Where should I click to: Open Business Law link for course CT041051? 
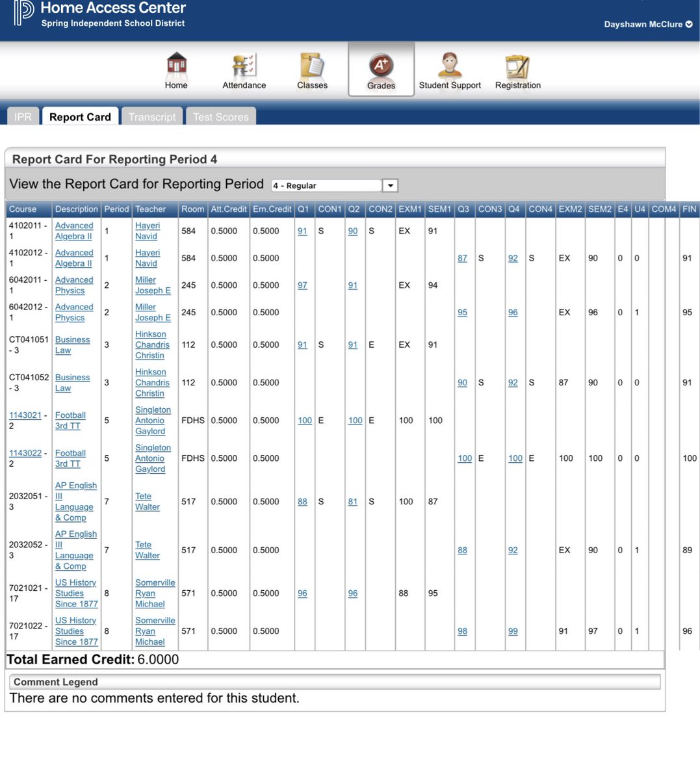(72, 345)
